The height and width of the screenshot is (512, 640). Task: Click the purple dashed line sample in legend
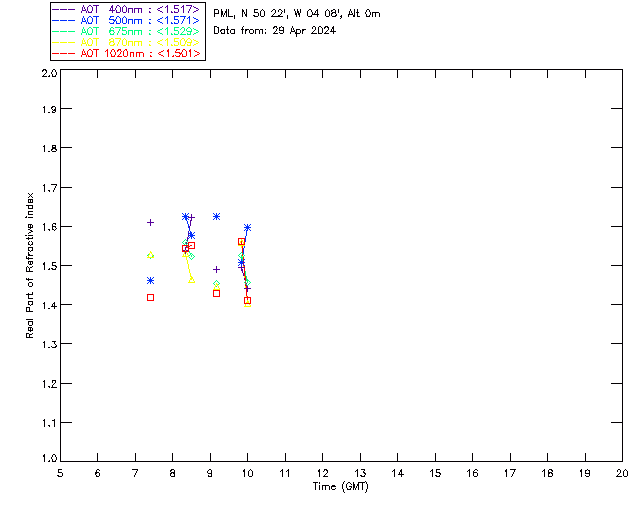pyautogui.click(x=64, y=9)
